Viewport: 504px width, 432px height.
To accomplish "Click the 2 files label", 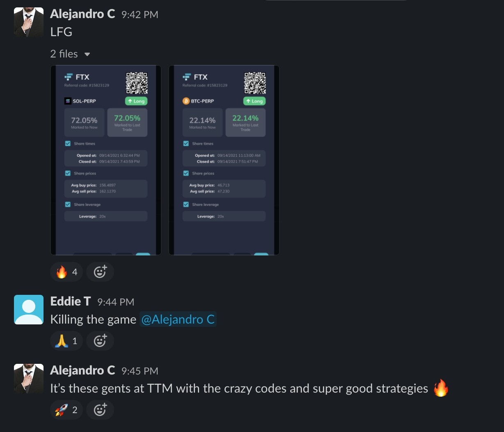I will (64, 54).
